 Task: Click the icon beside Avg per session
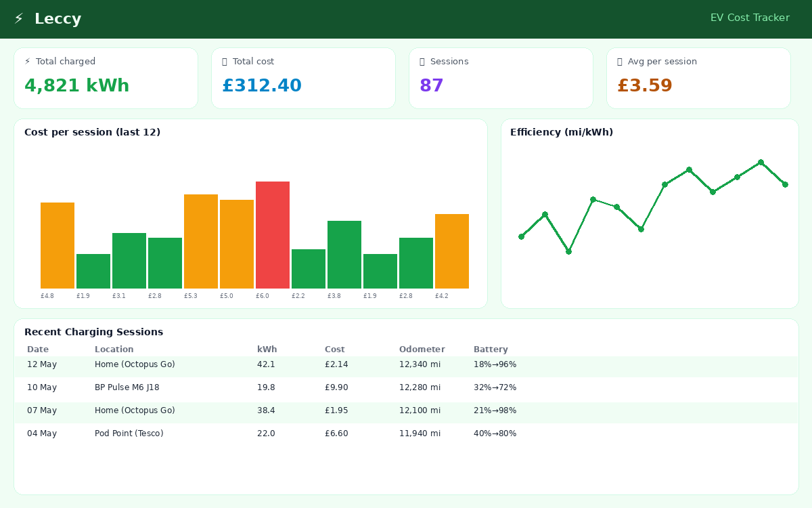tap(620, 62)
